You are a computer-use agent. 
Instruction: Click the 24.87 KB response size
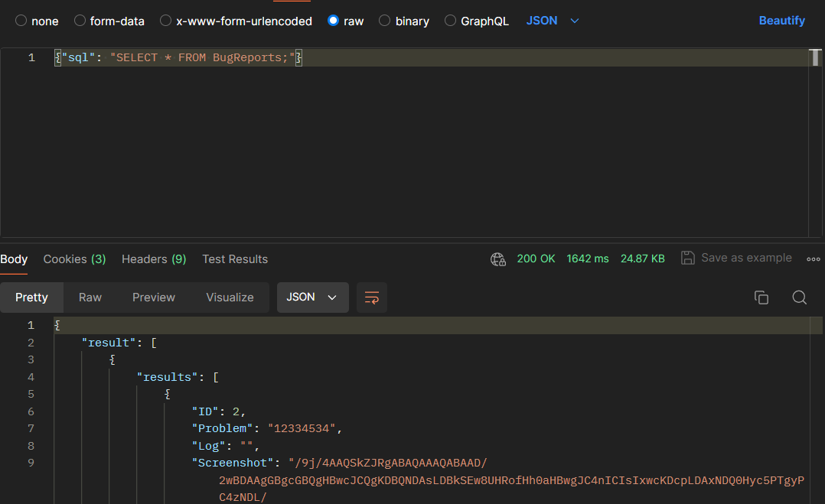(x=642, y=259)
